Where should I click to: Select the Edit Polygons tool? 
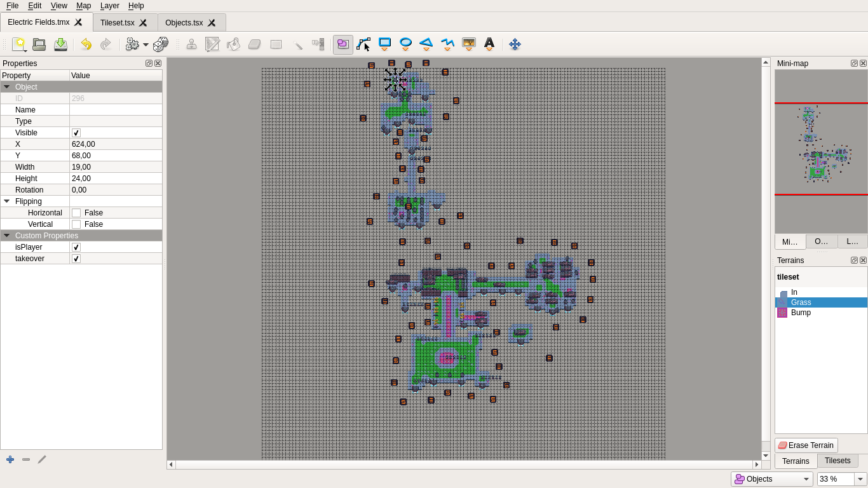[x=363, y=44]
